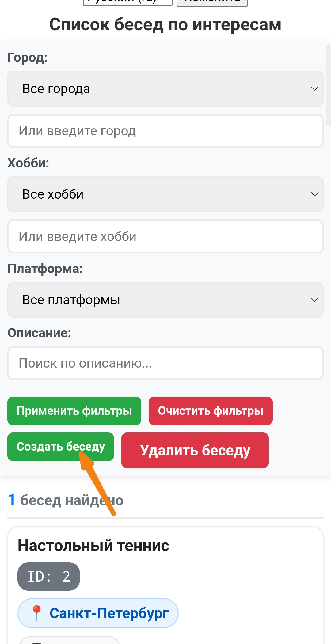The image size is (331, 644).
Task: Click inside the Или введите хобби field
Action: click(x=165, y=236)
